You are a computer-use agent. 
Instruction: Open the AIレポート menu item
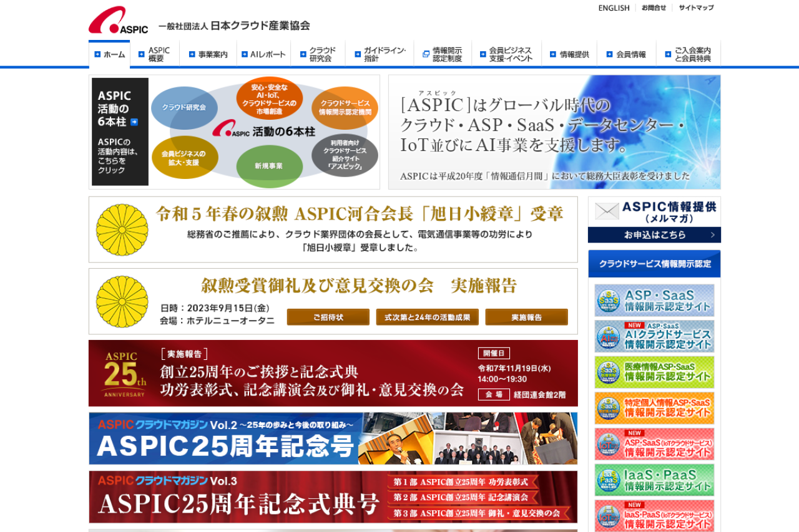pyautogui.click(x=263, y=55)
